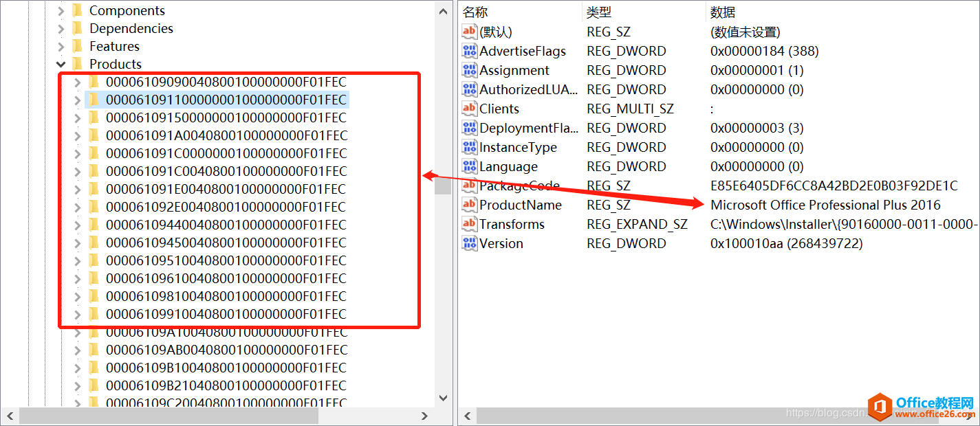Click data '0x100010aa (268439722)'
Viewport: 980px width, 426px height.
click(x=787, y=243)
